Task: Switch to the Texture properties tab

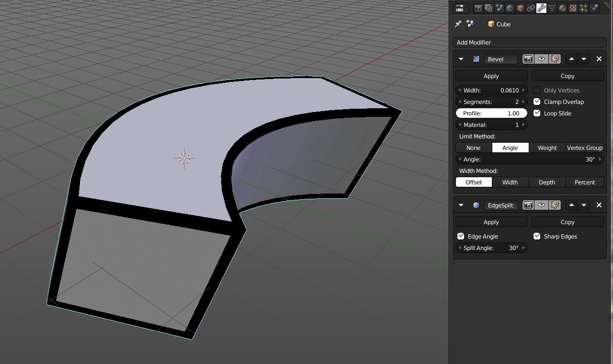Action: [573, 8]
